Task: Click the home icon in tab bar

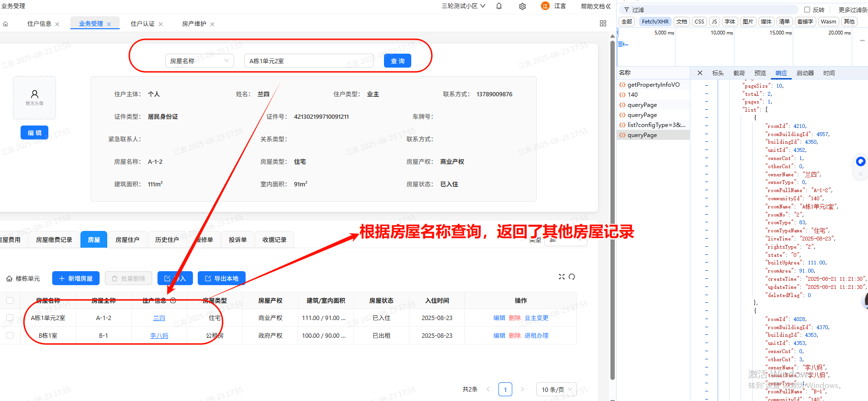Action: (x=5, y=23)
